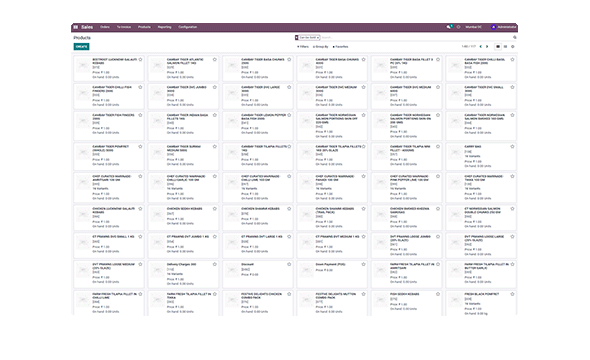This screenshot has height=360, width=590.
Task: Star the Chicken Shammi Kebabs card
Action: 289,209
